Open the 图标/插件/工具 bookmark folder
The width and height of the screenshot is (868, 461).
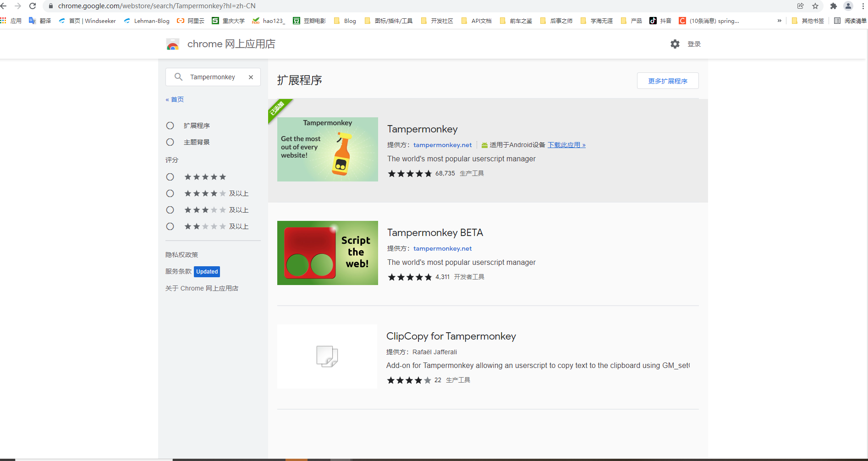(x=389, y=21)
